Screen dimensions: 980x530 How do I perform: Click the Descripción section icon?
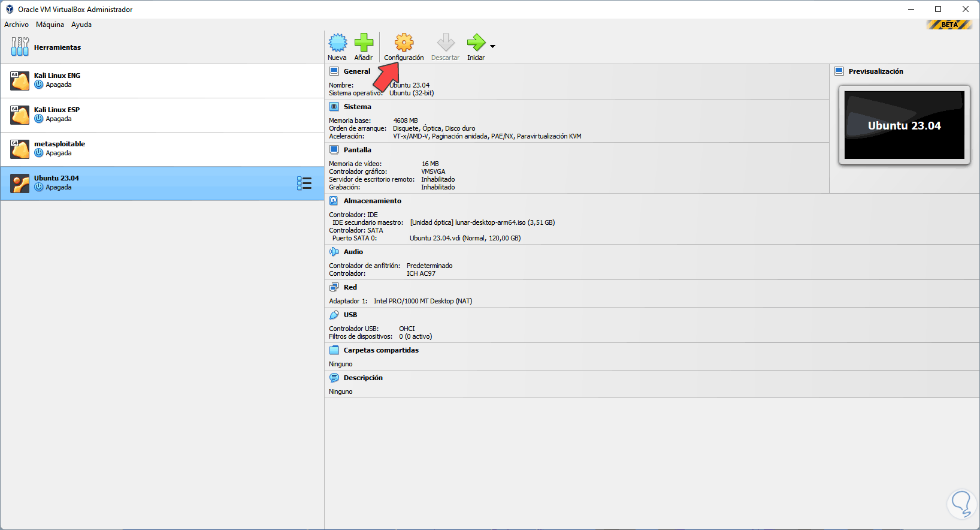tap(334, 378)
